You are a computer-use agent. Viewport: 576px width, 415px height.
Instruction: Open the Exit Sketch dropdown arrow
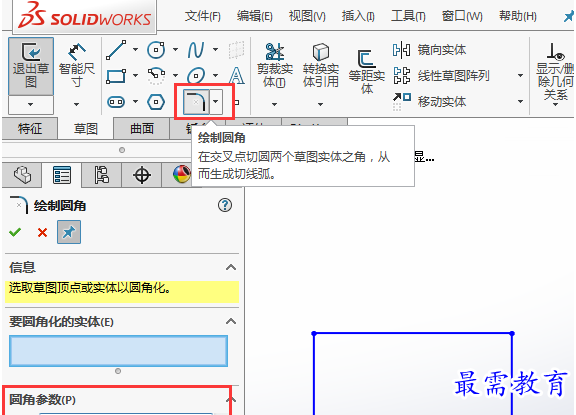[31, 105]
